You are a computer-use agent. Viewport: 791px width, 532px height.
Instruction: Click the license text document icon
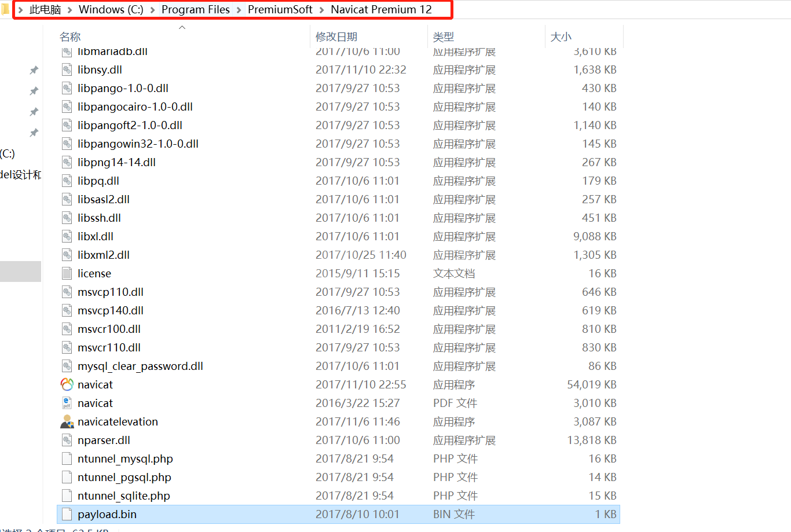click(x=67, y=273)
